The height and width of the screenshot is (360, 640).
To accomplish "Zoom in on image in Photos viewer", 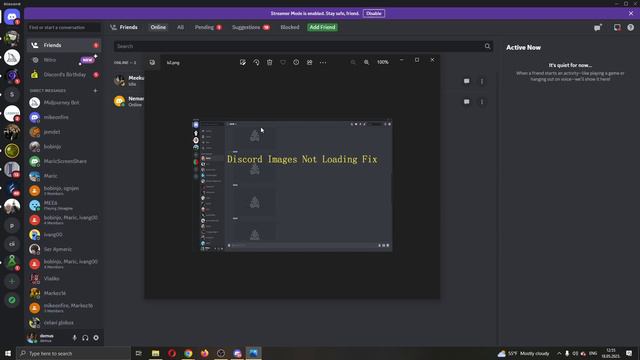I will pos(367,62).
